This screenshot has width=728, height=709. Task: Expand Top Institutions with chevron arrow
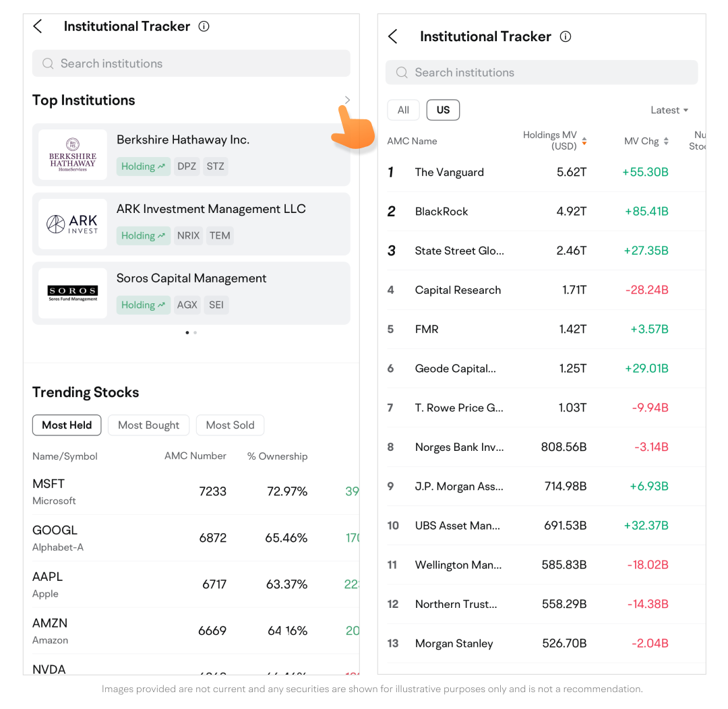tap(347, 100)
